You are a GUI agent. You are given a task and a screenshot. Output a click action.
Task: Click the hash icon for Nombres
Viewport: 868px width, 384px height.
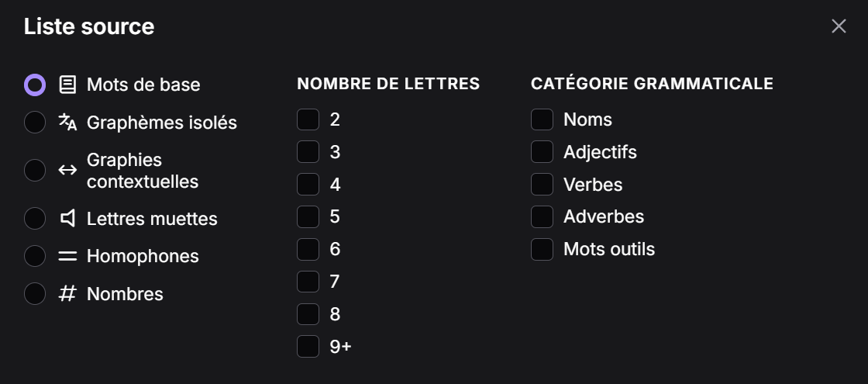click(68, 294)
